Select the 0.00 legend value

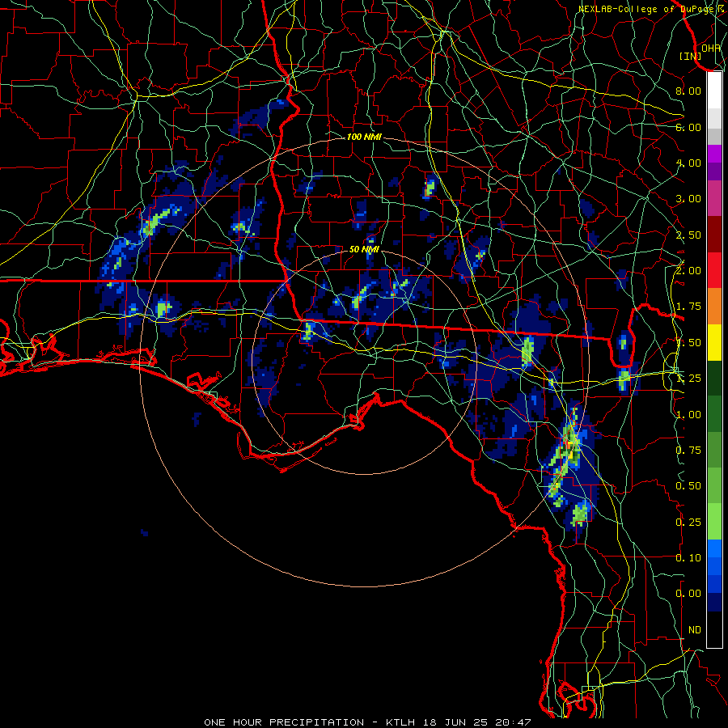click(688, 594)
